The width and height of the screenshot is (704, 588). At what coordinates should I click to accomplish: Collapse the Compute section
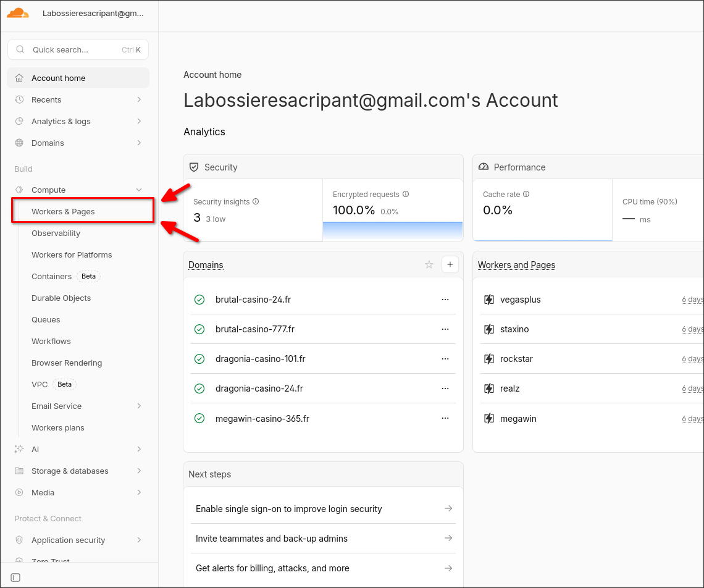point(139,190)
